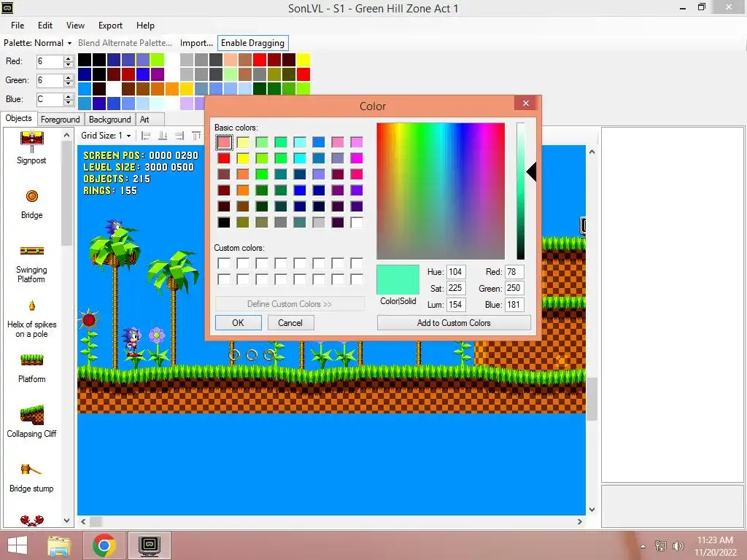The height and width of the screenshot is (560, 747).
Task: Select the Signpost object icon
Action: coord(32,142)
